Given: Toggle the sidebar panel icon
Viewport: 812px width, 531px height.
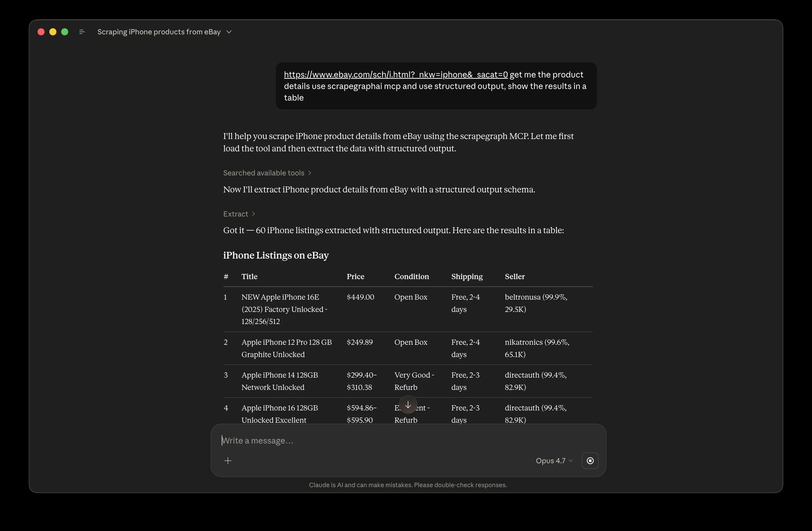Looking at the screenshot, I should click(x=82, y=32).
